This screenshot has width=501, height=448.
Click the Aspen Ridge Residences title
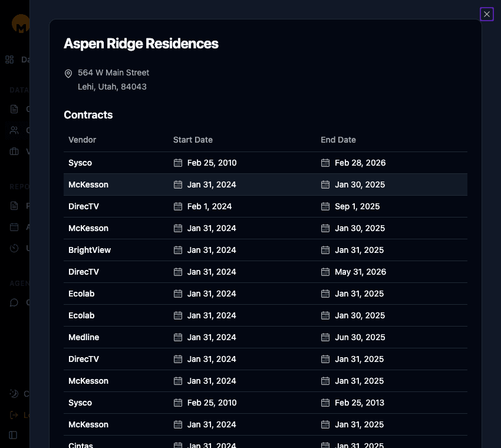tap(141, 44)
